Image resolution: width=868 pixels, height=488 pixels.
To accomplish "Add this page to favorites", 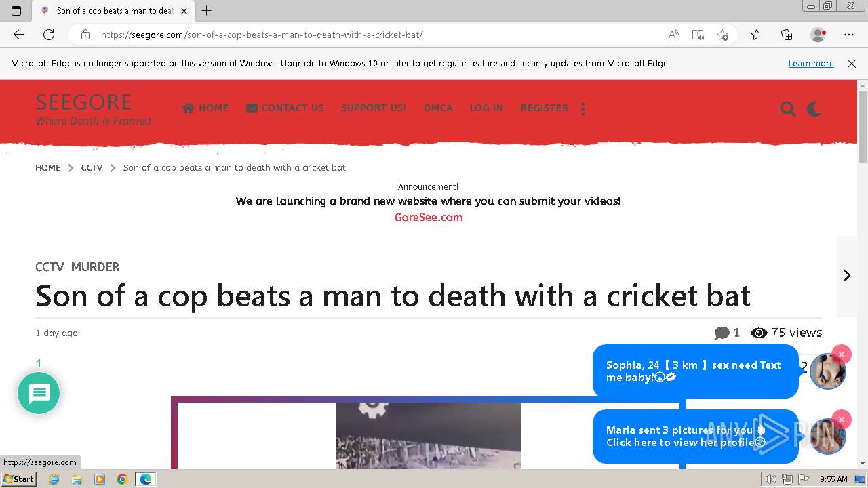I will coord(722,35).
